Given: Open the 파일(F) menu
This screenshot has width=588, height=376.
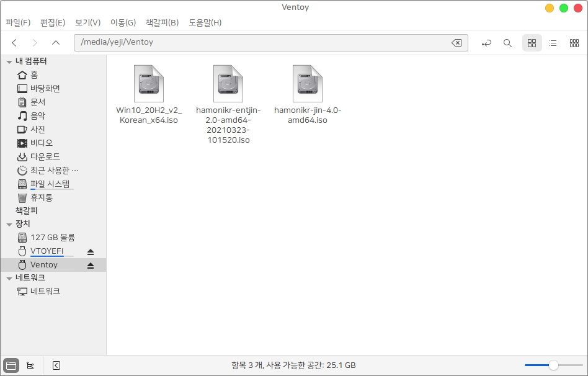Looking at the screenshot, I should pyautogui.click(x=18, y=23).
